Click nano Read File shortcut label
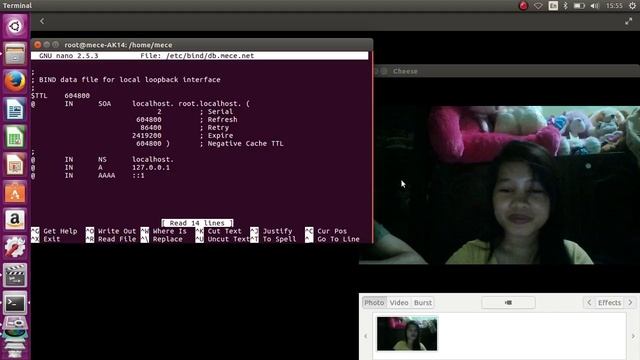 click(117, 239)
